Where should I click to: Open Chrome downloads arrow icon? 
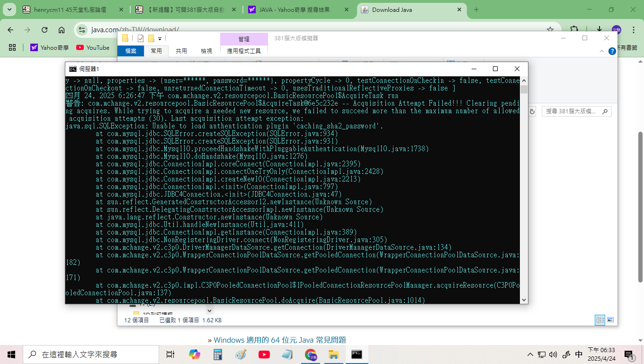pyautogui.click(x=599, y=29)
